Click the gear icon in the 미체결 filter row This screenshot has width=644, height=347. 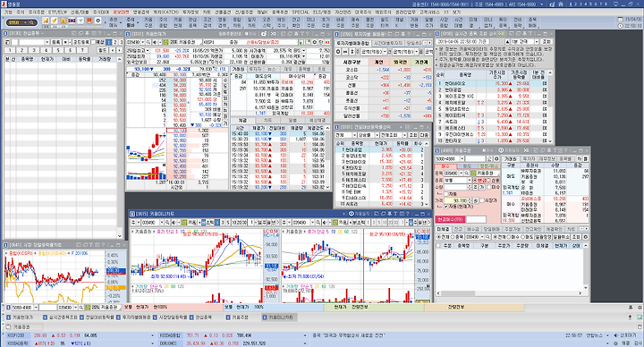click(x=586, y=237)
